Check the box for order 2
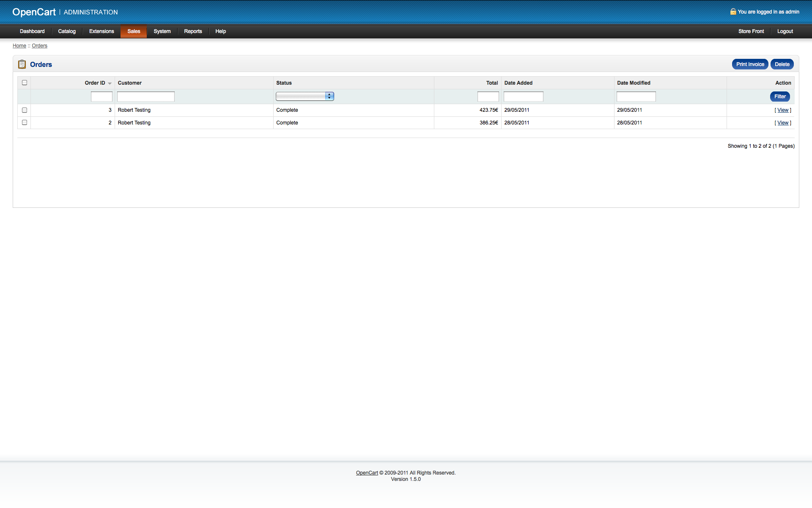Screen dimensions: 812x508 click(x=25, y=122)
